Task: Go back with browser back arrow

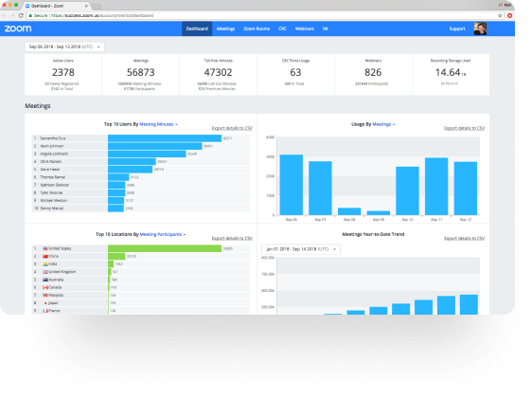Action: point(5,15)
